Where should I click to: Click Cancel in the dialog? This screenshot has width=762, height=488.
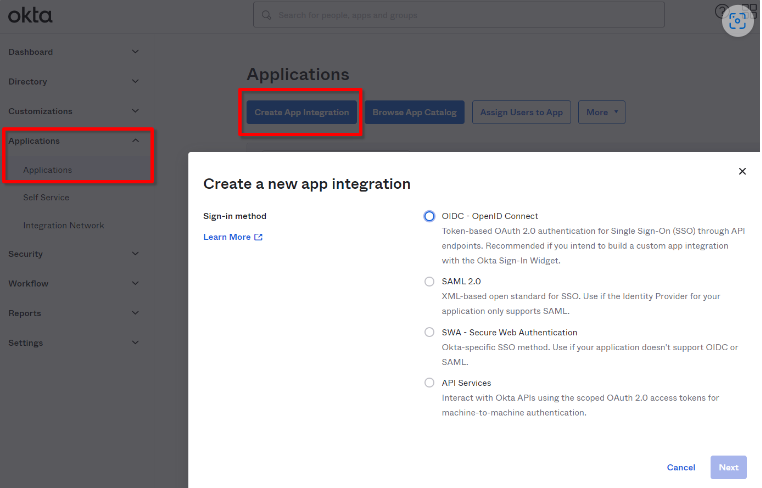[x=681, y=467]
